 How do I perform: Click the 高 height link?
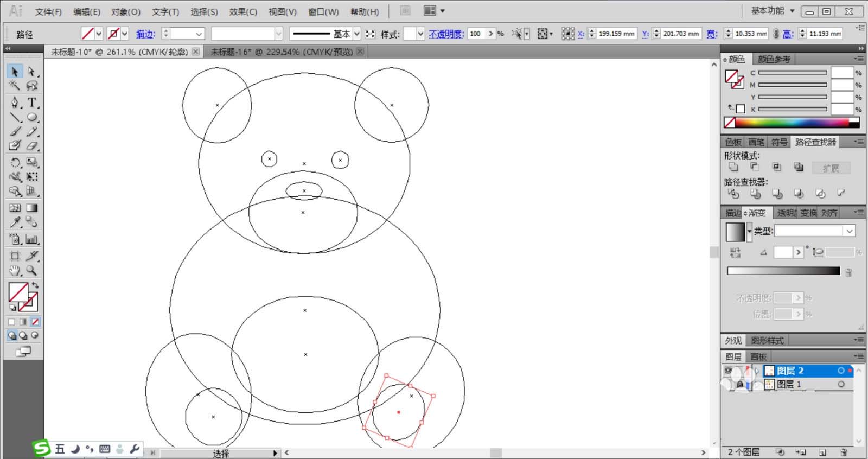[x=788, y=34]
